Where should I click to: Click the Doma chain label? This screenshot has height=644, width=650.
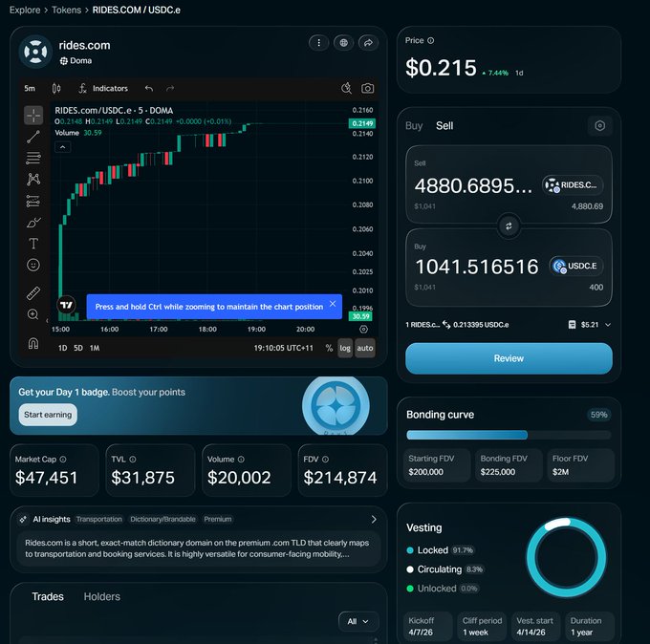coord(76,60)
